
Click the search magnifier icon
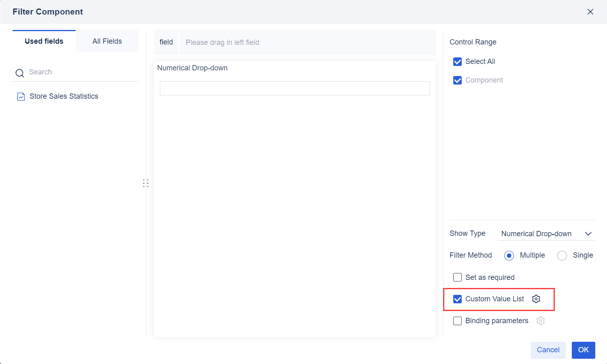pos(20,73)
